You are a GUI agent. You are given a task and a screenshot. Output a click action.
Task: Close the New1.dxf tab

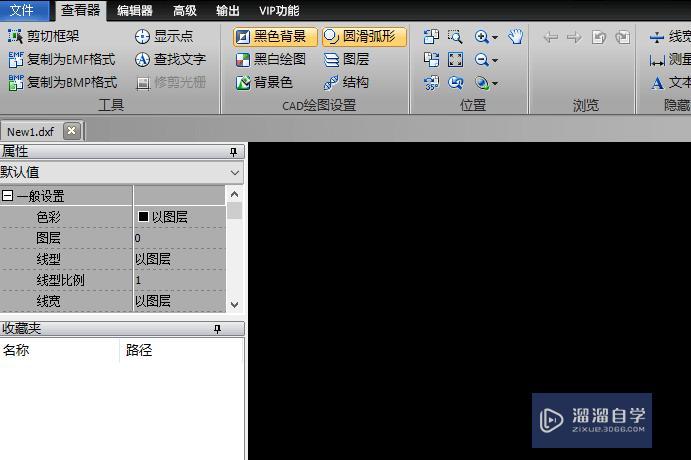[71, 131]
